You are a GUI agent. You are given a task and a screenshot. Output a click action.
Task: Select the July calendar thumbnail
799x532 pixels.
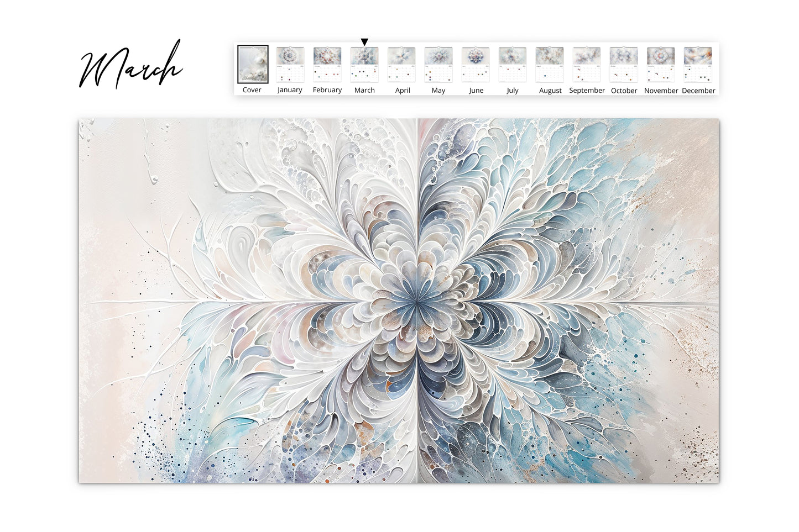[x=513, y=65]
